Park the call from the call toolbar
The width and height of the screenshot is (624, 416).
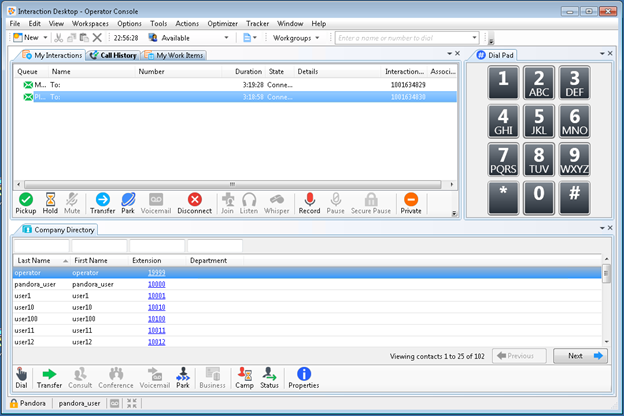[x=128, y=203]
